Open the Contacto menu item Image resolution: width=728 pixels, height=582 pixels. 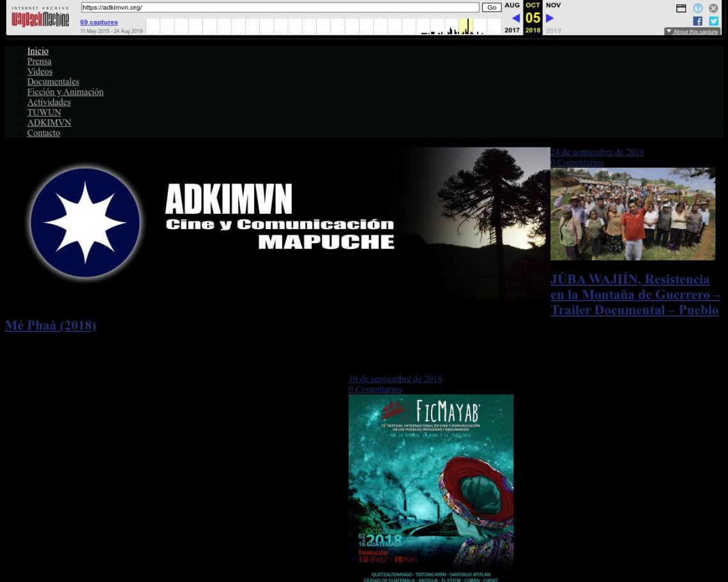click(x=43, y=133)
